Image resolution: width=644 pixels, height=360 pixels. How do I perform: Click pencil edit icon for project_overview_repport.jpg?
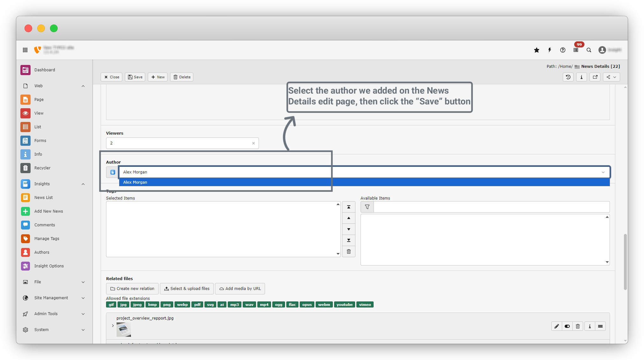tap(557, 326)
